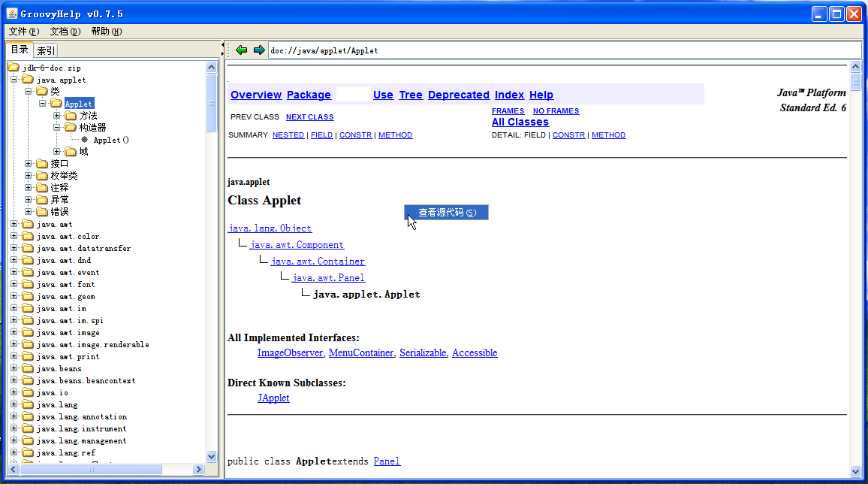
Task: Click the folder icon beside 方法
Action: [71, 116]
